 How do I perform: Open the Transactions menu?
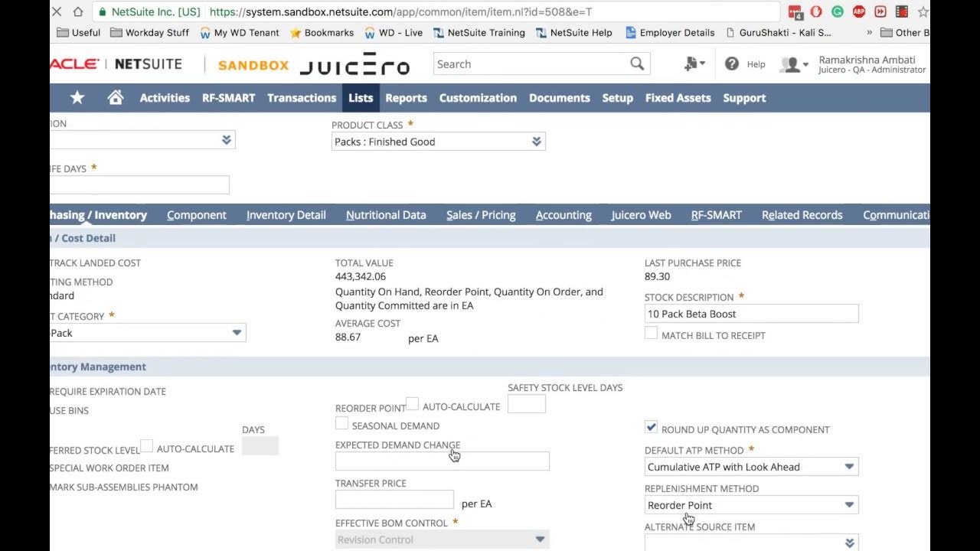302,98
